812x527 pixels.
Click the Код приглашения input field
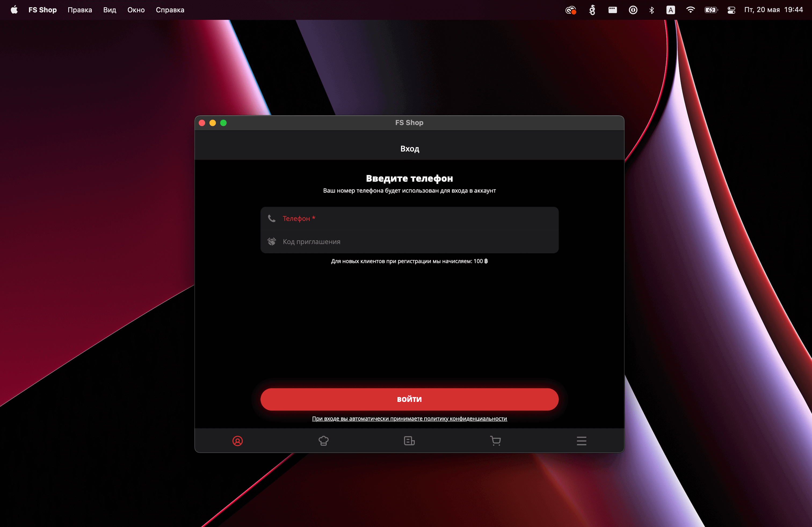pyautogui.click(x=392, y=241)
